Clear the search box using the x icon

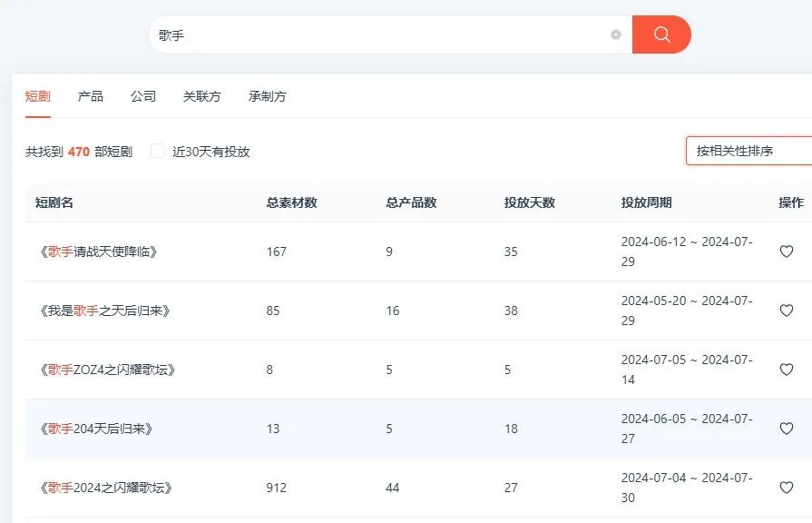(616, 34)
